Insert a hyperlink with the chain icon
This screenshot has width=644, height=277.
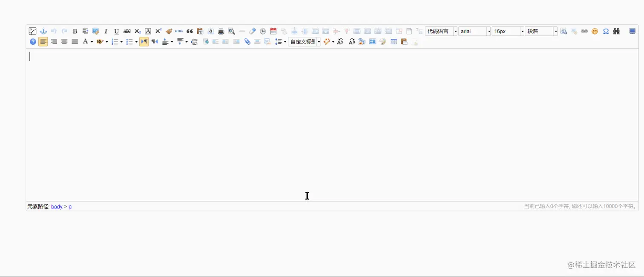pos(584,31)
